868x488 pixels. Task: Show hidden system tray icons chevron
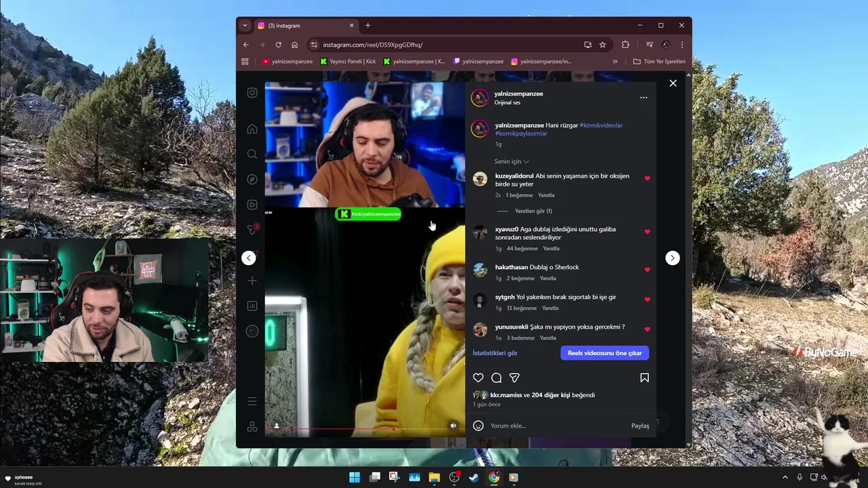[785, 477]
